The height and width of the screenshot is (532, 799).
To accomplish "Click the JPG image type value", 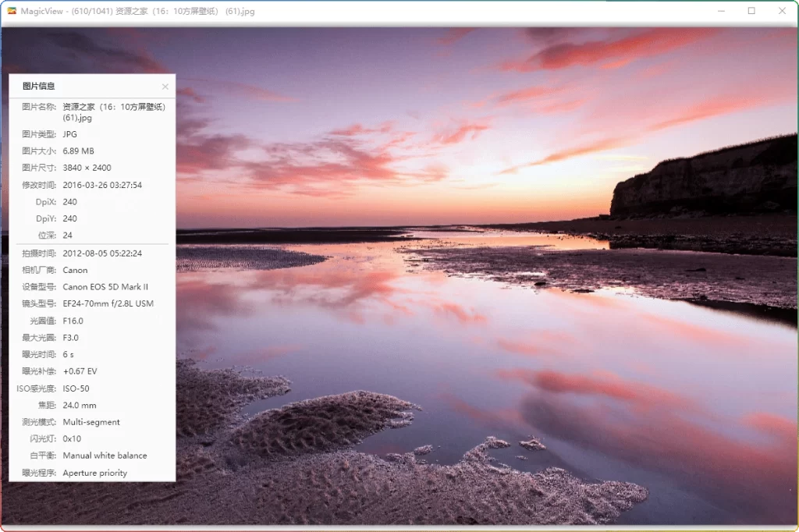I will [69, 134].
